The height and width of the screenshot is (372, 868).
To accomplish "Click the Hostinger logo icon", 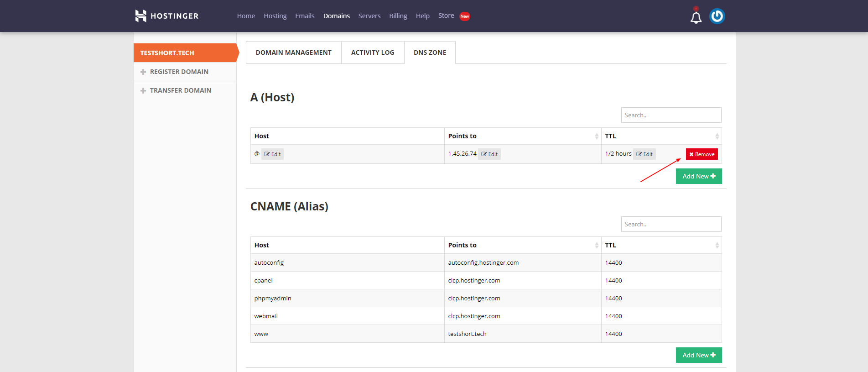I will (x=141, y=16).
